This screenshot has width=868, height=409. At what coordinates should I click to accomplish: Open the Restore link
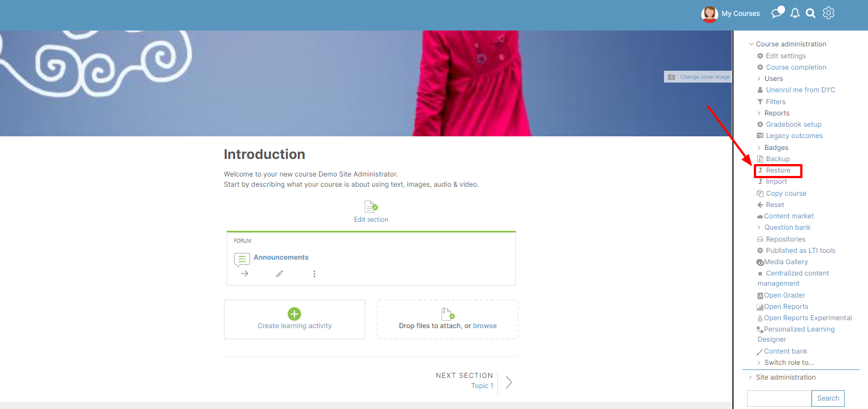[778, 170]
